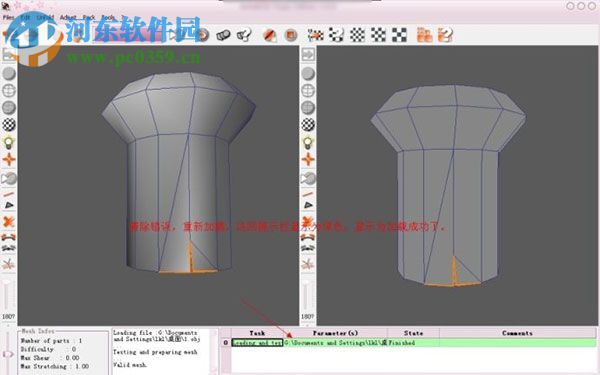Select the triangle tool in left viewport toolbar
The image size is (600, 375).
[9, 205]
